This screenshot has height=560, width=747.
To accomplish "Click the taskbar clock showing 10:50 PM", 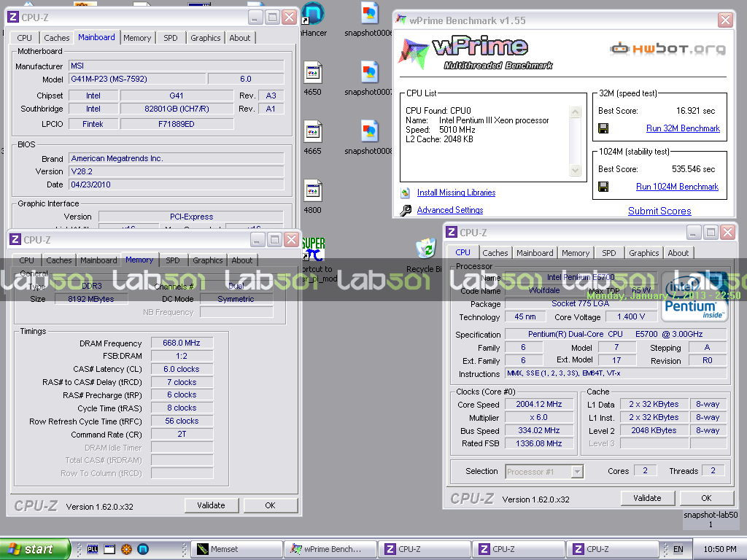I will coord(719,549).
